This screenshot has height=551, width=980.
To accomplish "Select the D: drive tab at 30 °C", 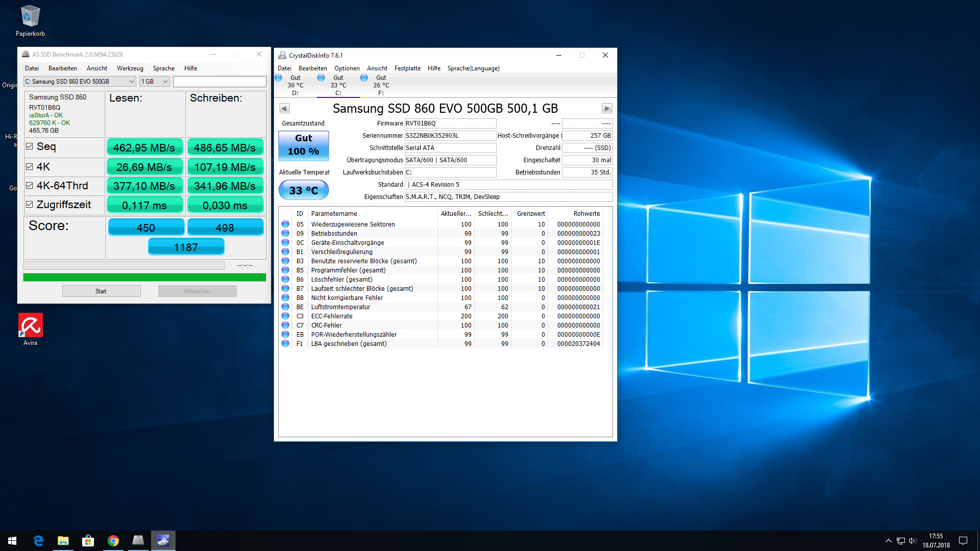I will (295, 85).
